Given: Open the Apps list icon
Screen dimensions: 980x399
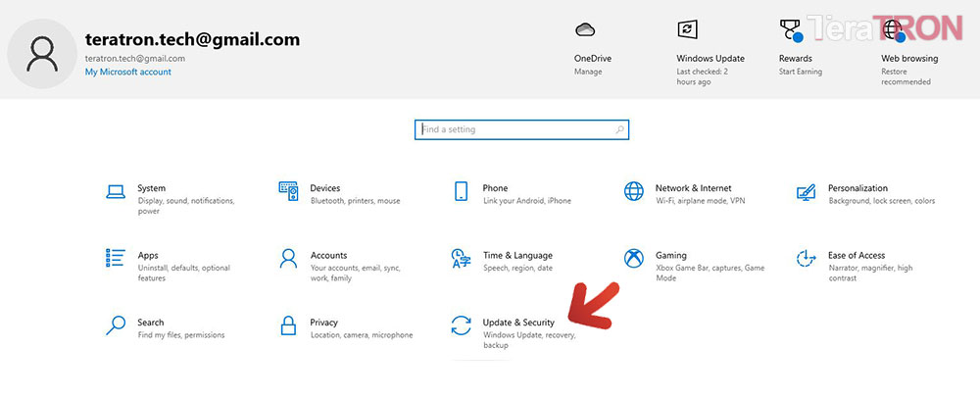Looking at the screenshot, I should coord(116,258).
